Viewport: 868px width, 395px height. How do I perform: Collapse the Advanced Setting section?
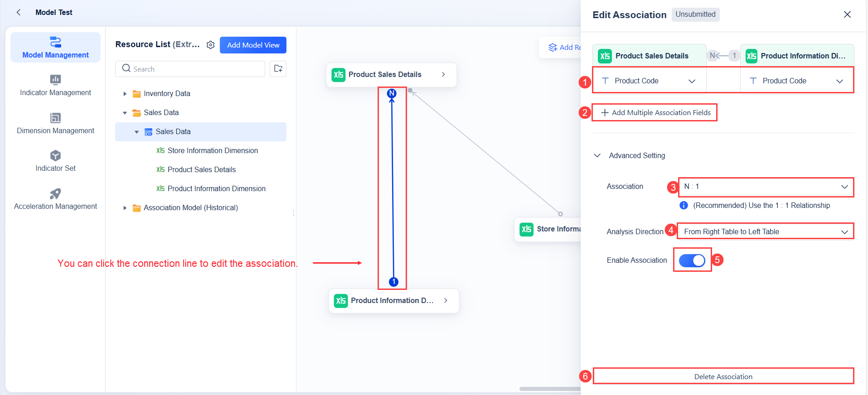(597, 156)
